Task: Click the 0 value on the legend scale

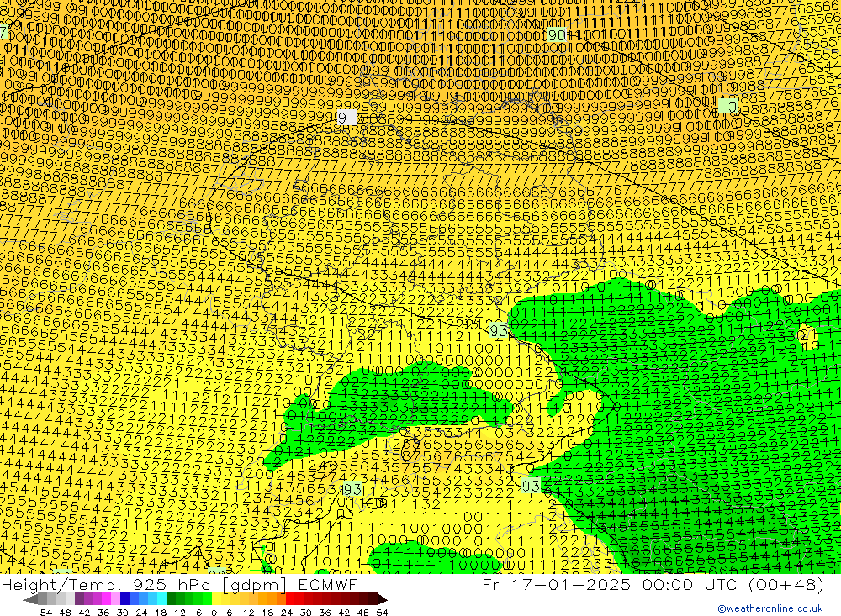Action: (214, 613)
